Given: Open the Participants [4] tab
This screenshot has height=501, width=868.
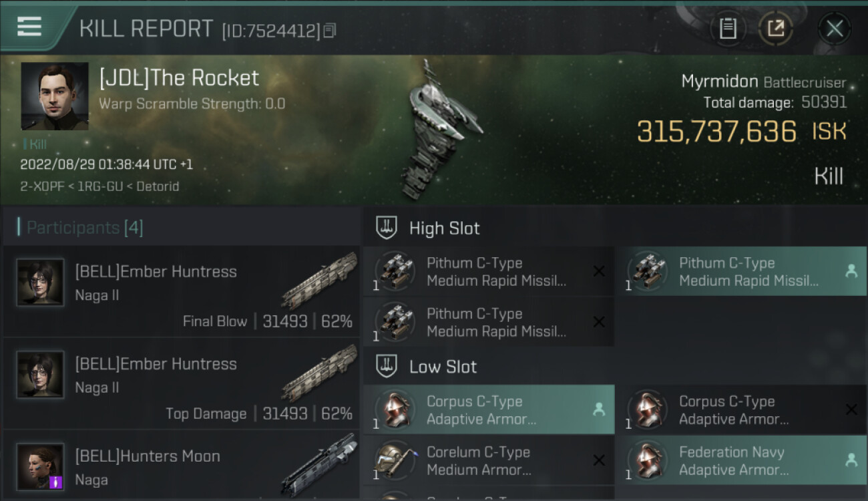Looking at the screenshot, I should point(85,228).
